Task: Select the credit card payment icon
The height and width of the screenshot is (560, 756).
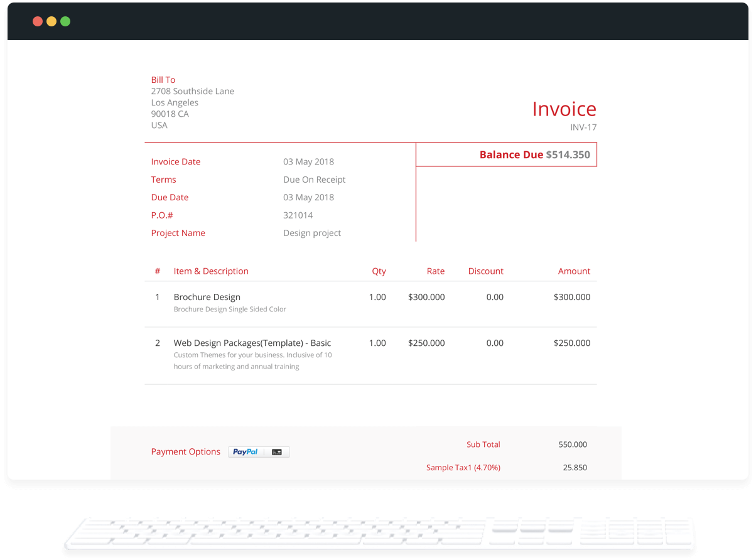Action: (x=277, y=452)
